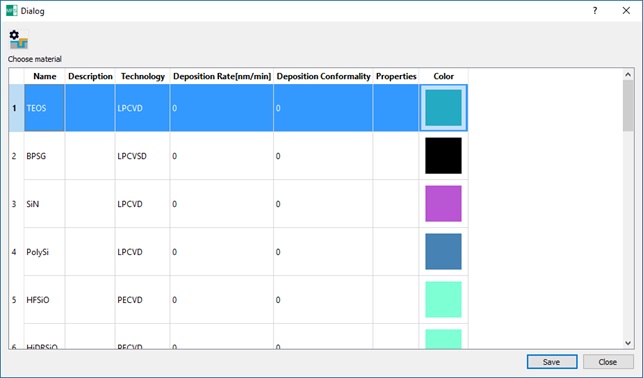Viewport: 643px width, 378px height.
Task: Select the HFSiO name cell
Action: pos(44,300)
